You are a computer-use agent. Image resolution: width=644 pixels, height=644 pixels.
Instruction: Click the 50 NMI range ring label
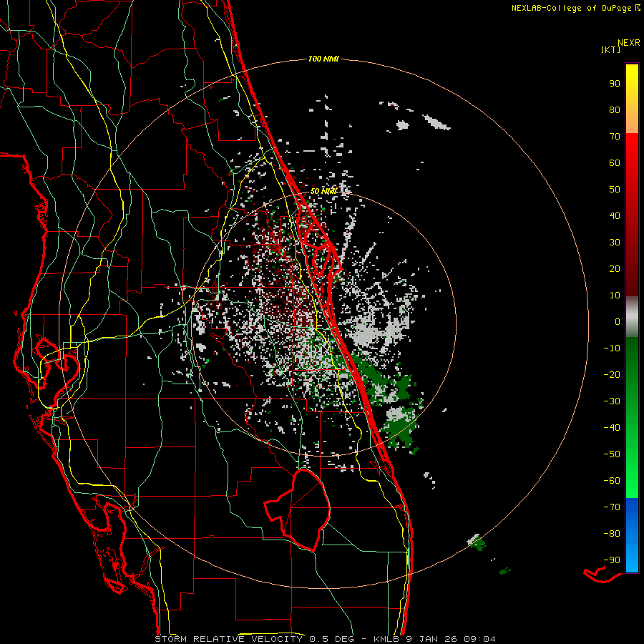(323, 191)
